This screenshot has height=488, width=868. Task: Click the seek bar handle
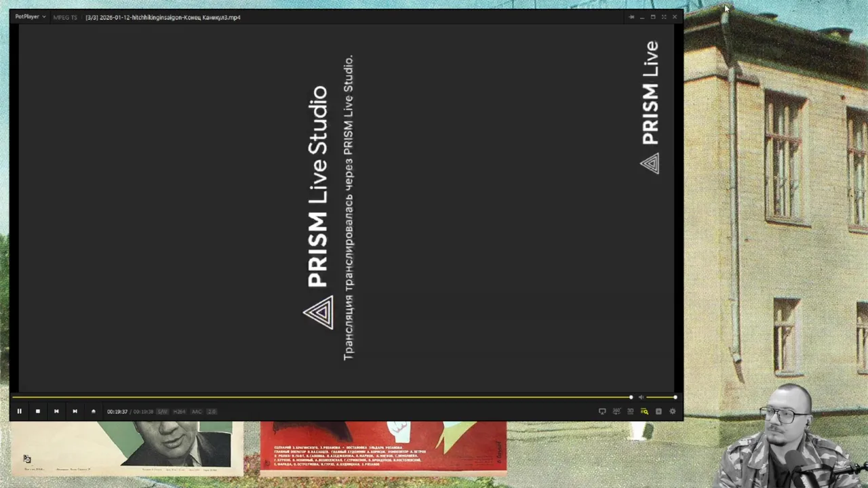tap(631, 397)
